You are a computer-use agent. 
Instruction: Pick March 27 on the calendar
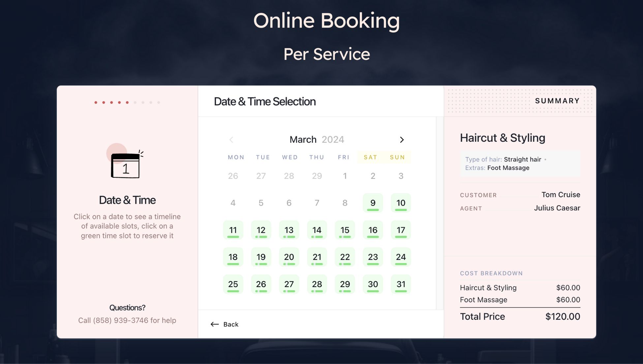pyautogui.click(x=289, y=284)
